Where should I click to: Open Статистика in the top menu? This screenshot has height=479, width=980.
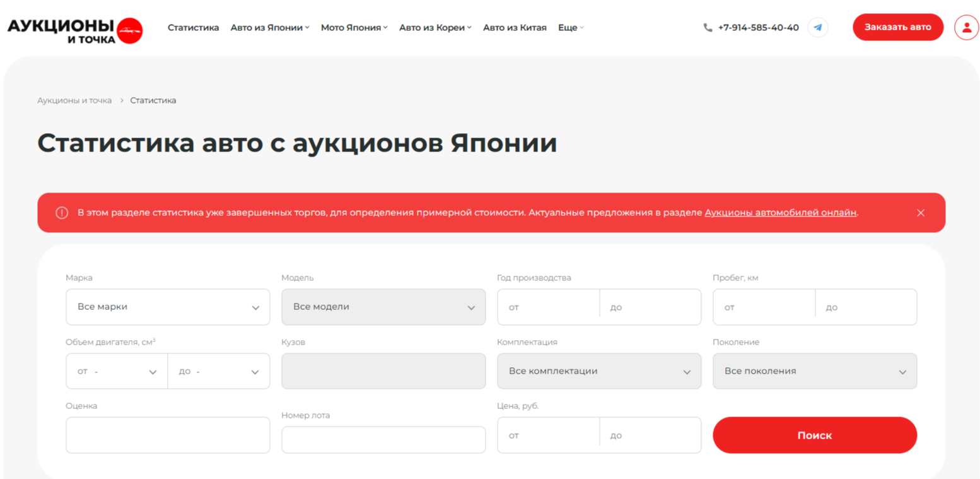coord(193,28)
